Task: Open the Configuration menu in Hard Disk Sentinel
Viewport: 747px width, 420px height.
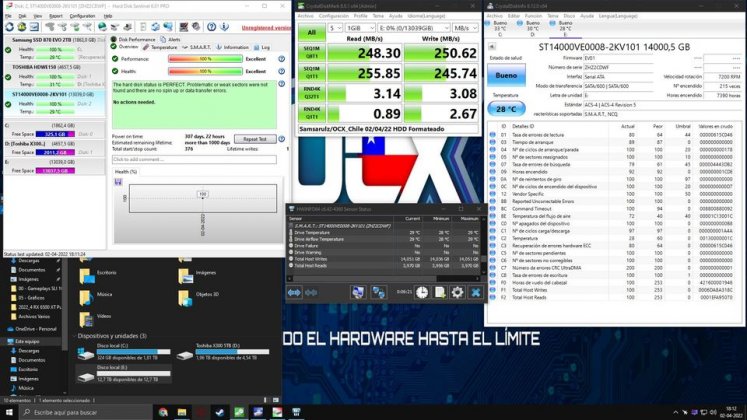Action: (x=82, y=16)
